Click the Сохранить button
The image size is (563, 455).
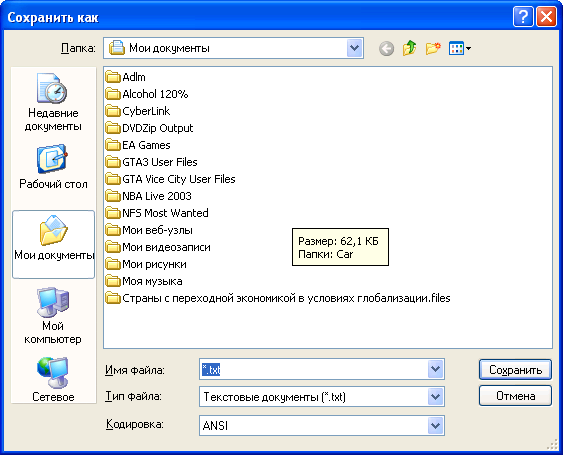tap(515, 370)
